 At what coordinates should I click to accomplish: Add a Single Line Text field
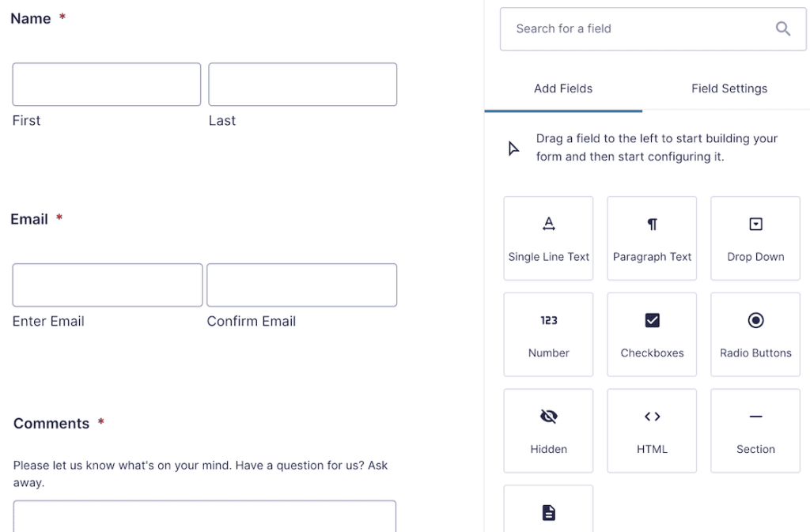(x=548, y=238)
